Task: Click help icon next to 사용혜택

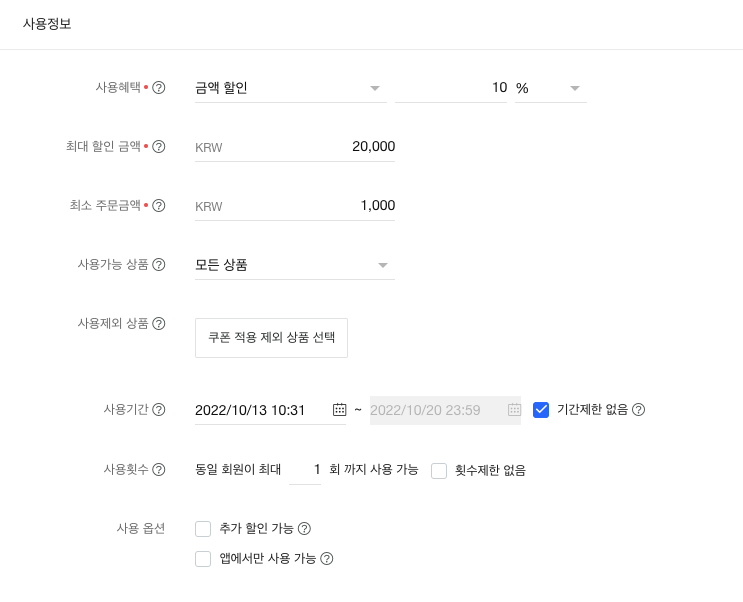Action: tap(159, 88)
